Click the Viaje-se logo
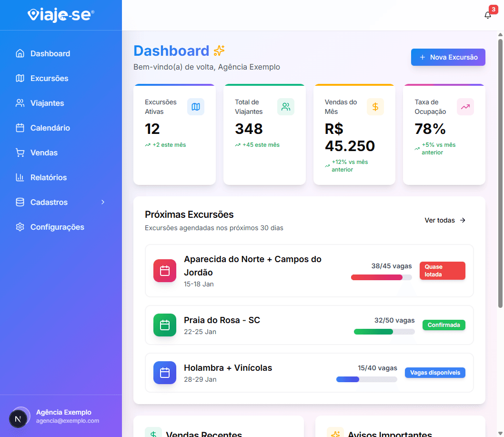 point(60,15)
